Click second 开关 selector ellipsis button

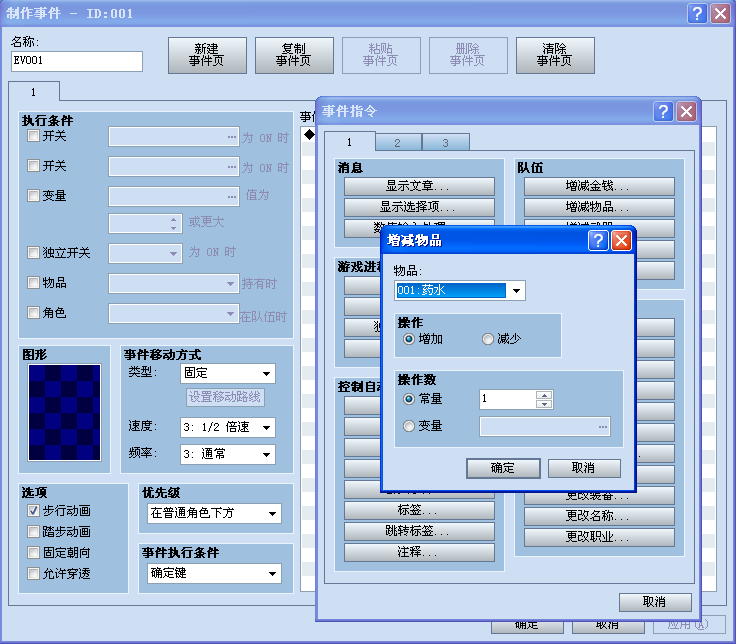coord(232,167)
